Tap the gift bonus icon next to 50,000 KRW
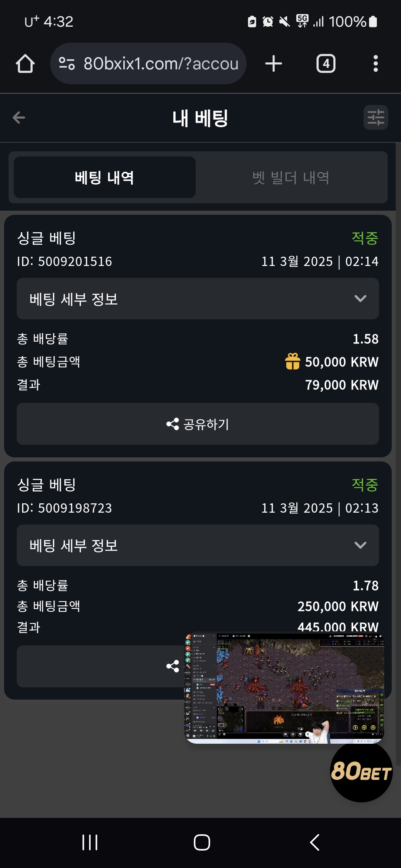Viewport: 401px width, 868px height. (x=293, y=361)
